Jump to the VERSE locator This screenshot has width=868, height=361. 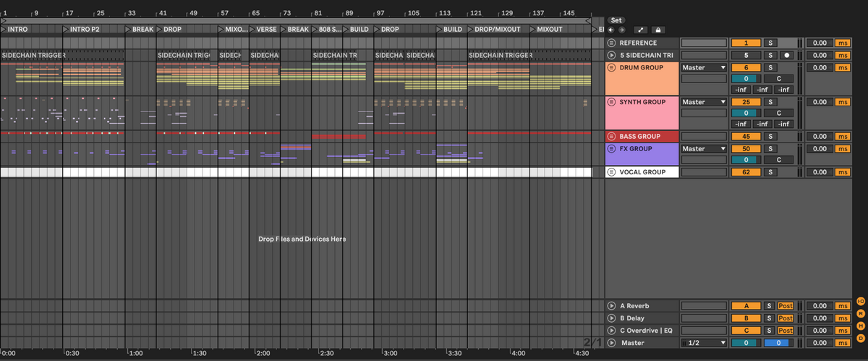[265, 30]
